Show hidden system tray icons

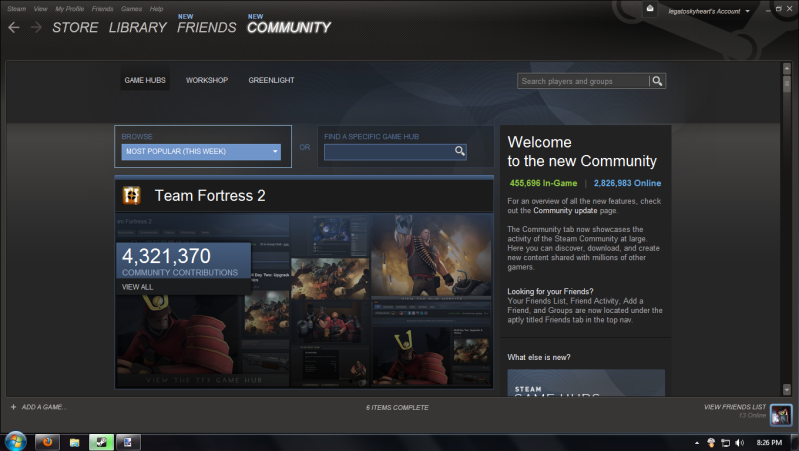point(697,443)
